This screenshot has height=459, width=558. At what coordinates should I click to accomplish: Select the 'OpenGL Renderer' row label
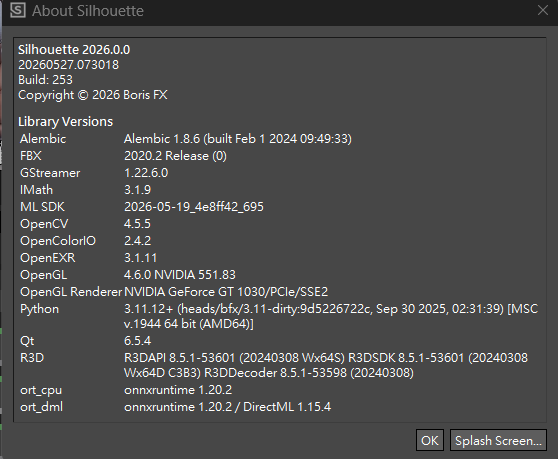[x=71, y=292]
